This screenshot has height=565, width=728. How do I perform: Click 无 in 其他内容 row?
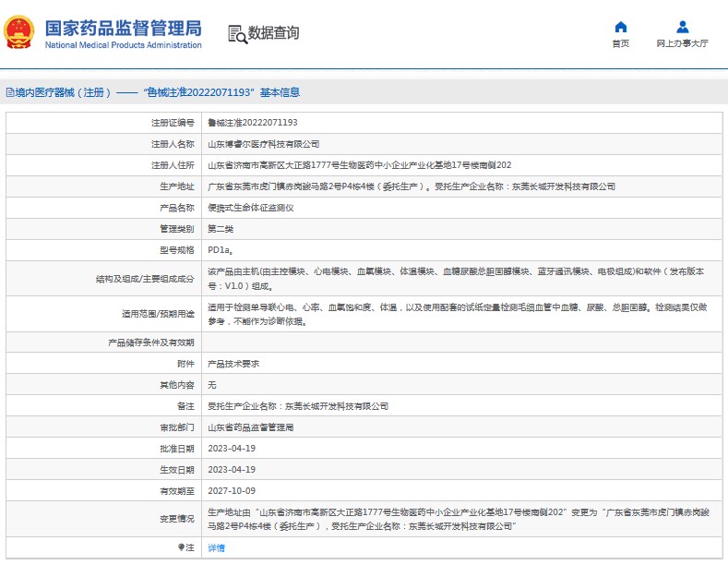(x=212, y=385)
